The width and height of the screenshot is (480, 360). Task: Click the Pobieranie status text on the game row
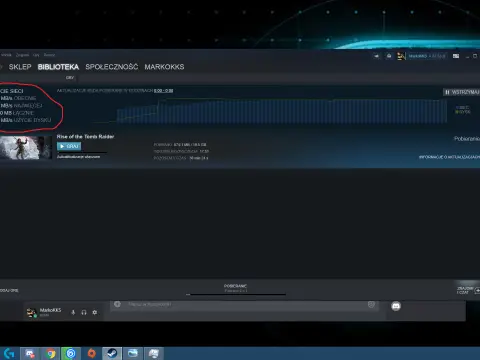[467, 138]
